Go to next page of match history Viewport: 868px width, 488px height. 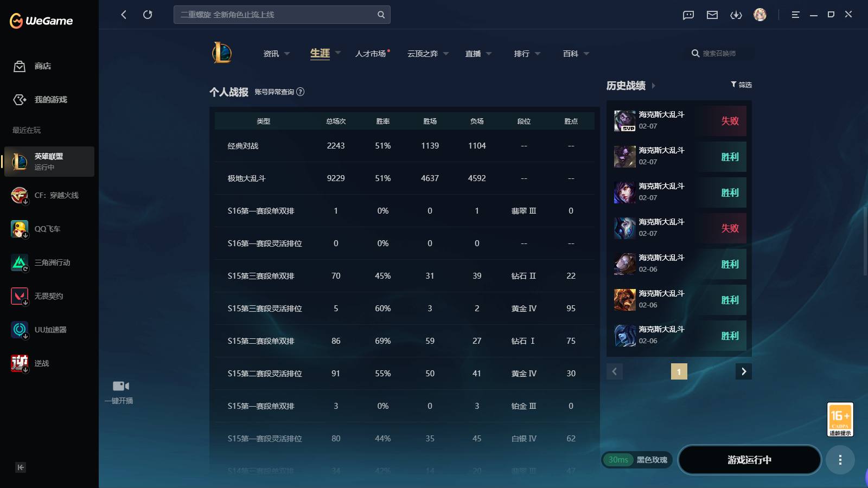click(744, 371)
